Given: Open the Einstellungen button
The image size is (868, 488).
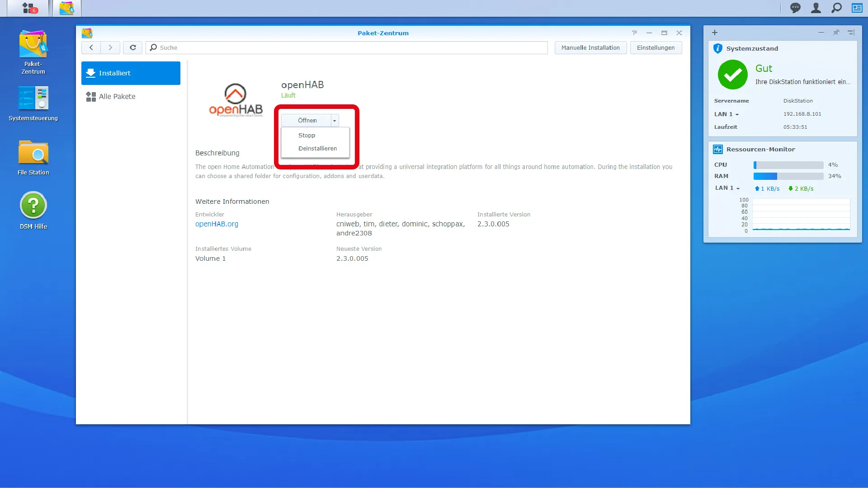Looking at the screenshot, I should 656,47.
